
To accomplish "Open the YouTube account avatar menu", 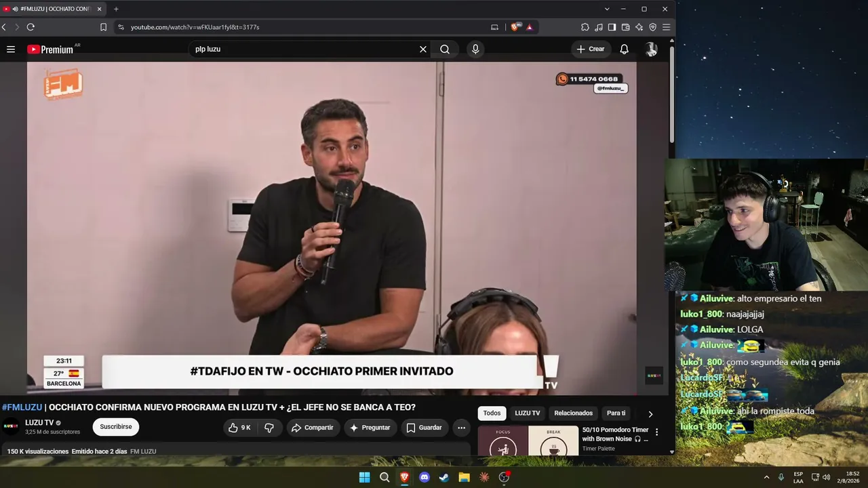I will coord(651,49).
